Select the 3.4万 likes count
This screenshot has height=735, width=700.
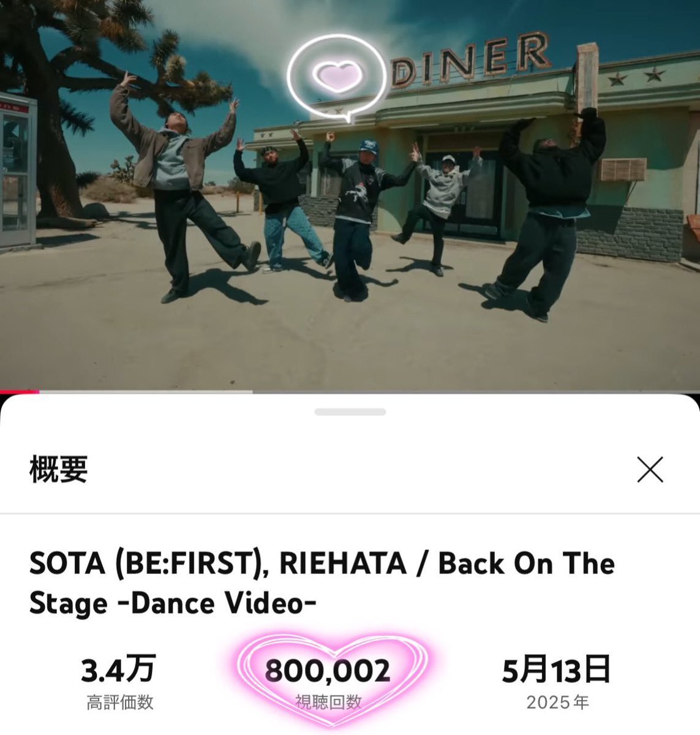click(118, 669)
